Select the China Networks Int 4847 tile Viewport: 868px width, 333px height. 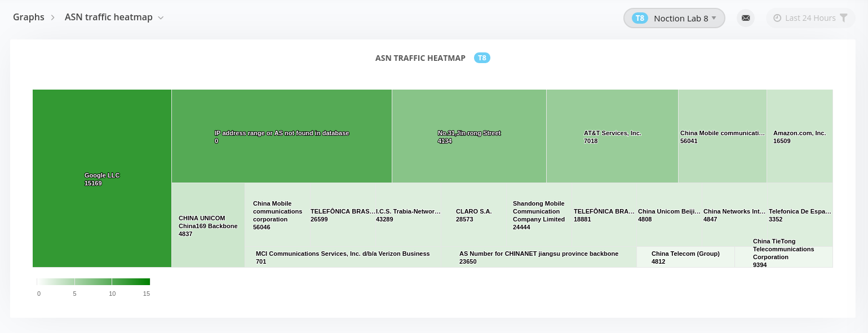[735, 215]
